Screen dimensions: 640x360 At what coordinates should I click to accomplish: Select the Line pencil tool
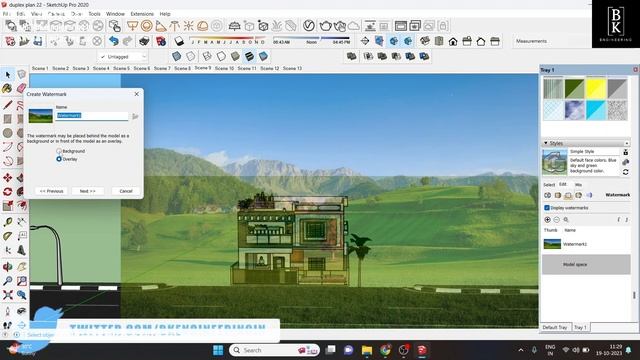pyautogui.click(x=7, y=104)
